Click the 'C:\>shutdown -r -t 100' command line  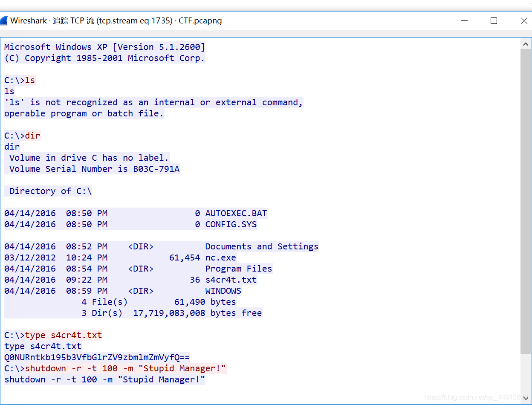point(115,368)
